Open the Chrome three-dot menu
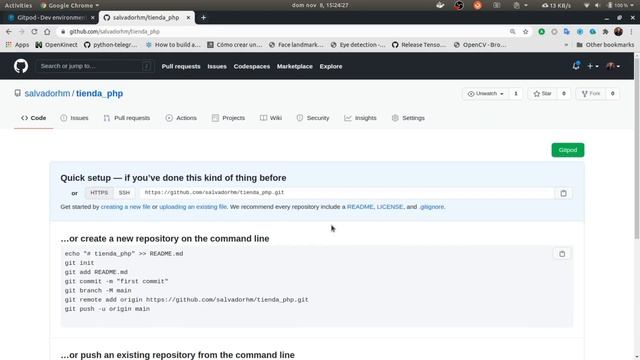640x360 pixels. point(631,31)
